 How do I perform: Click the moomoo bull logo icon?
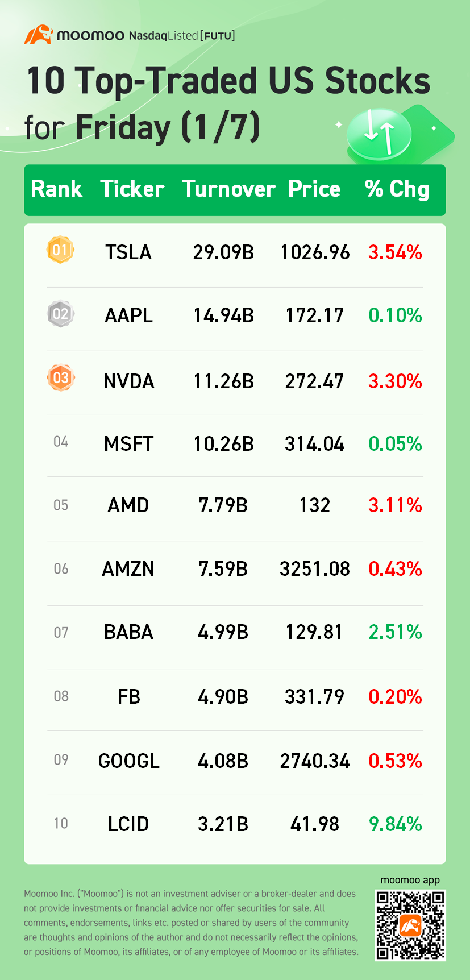(38, 35)
